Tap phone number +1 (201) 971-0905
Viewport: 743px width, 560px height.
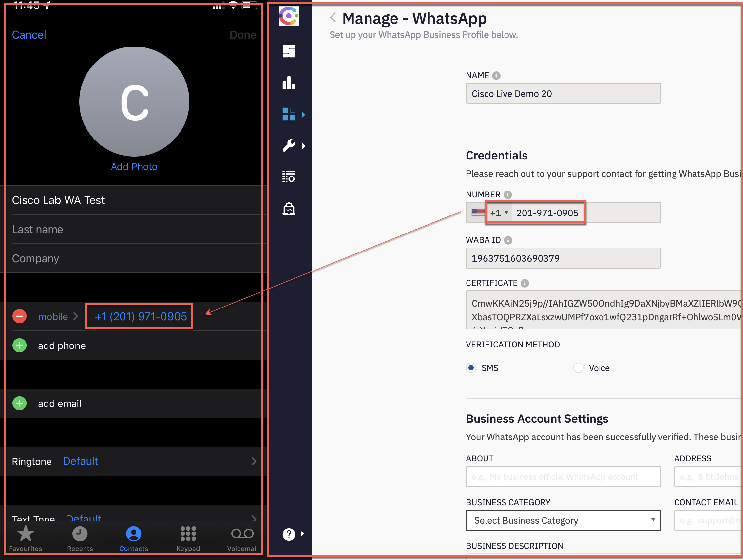[x=141, y=316]
